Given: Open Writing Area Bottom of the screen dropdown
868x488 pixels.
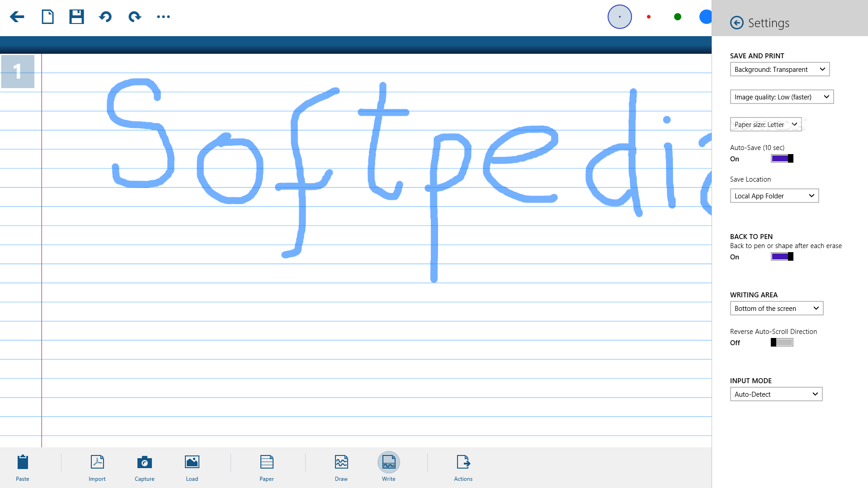Looking at the screenshot, I should (x=777, y=308).
